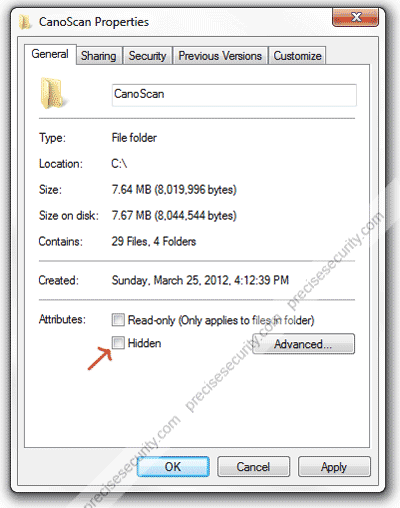Image resolution: width=400 pixels, height=508 pixels.
Task: Close the CanoScan Properties dialog
Action: pyautogui.click(x=355, y=17)
